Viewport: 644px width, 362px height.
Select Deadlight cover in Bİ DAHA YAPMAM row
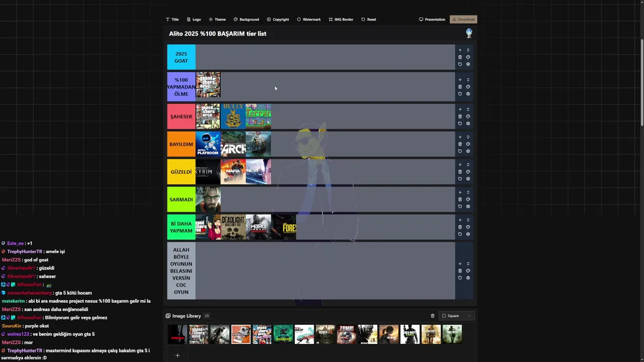(233, 227)
